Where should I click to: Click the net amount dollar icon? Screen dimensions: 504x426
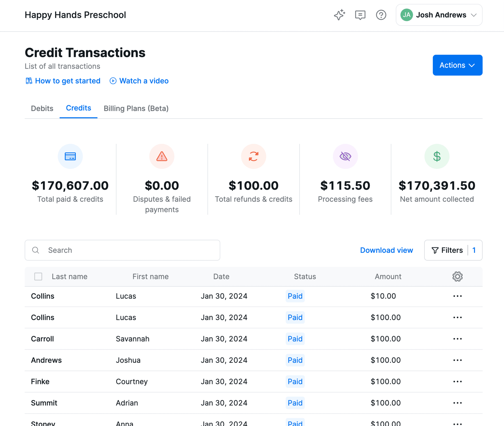tap(437, 157)
